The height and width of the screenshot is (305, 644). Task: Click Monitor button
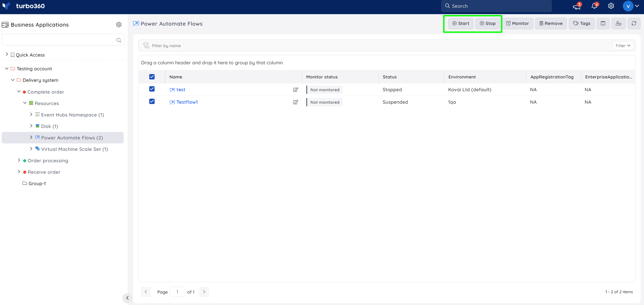click(518, 24)
